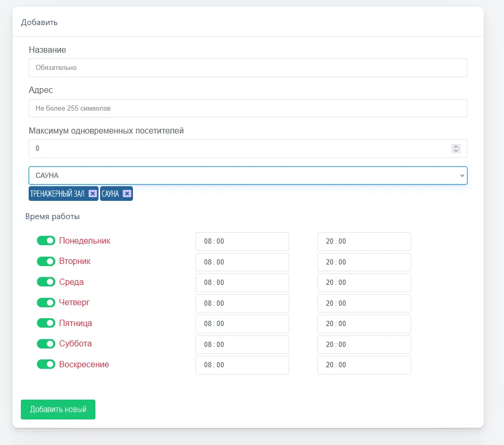
Task: Click the Добавить новый button
Action: (x=58, y=410)
